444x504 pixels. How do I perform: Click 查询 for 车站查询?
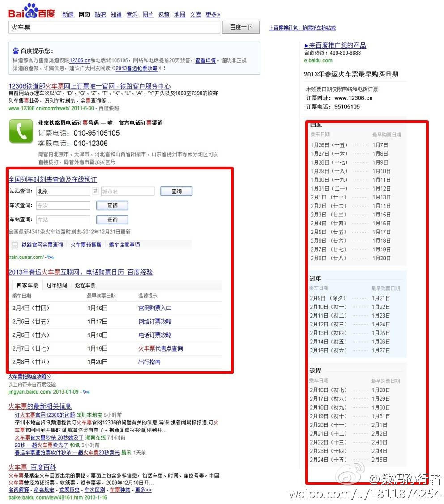(112, 220)
